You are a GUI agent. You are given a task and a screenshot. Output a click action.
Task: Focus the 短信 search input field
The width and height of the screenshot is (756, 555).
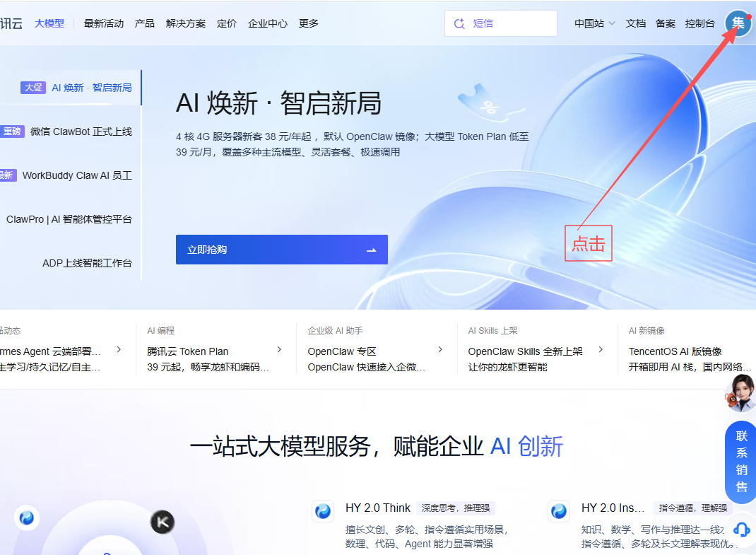point(509,23)
